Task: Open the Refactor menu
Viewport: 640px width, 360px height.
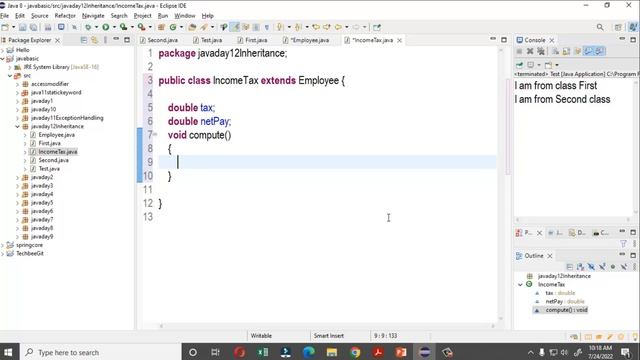Action: [x=65, y=16]
